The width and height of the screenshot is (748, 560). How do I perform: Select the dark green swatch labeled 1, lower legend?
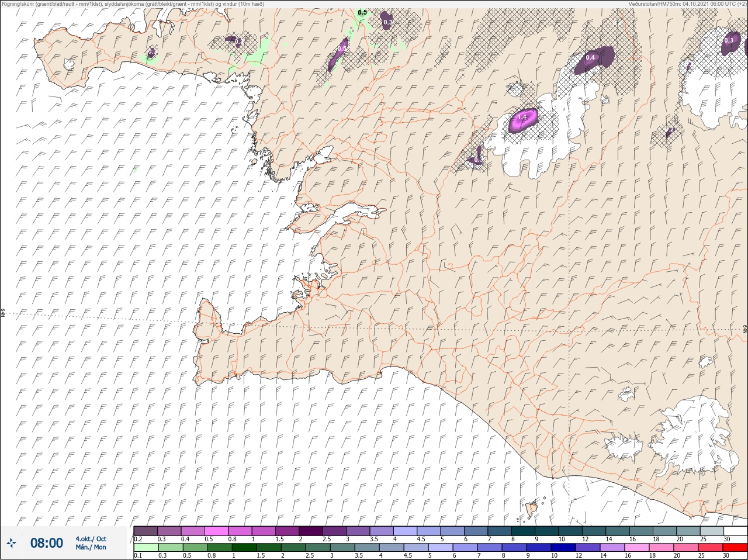click(245, 548)
